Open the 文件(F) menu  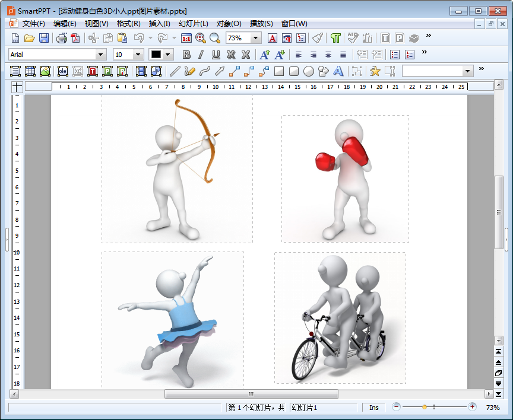(x=33, y=24)
